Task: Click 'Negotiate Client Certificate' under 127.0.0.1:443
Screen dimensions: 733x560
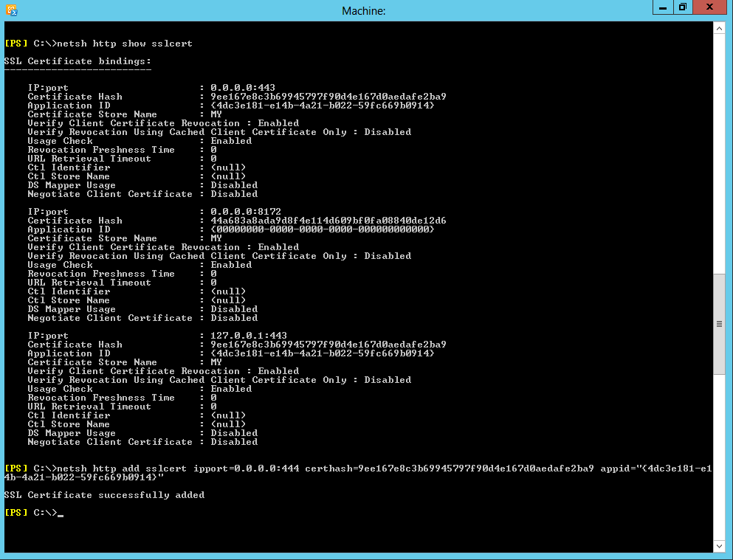Action: (110, 442)
